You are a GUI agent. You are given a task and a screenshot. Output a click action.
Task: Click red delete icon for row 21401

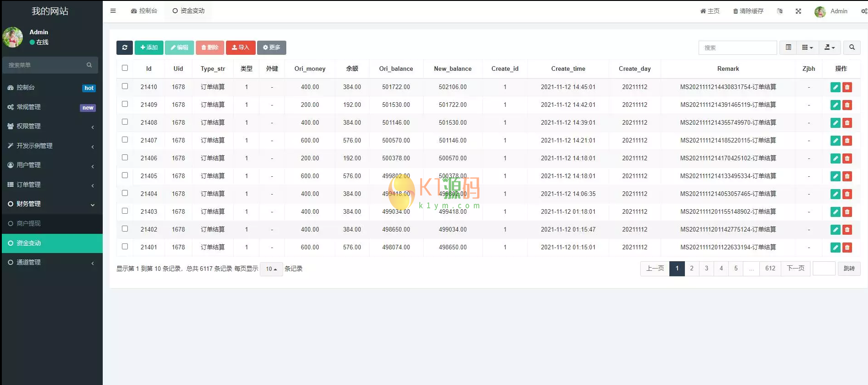(847, 248)
